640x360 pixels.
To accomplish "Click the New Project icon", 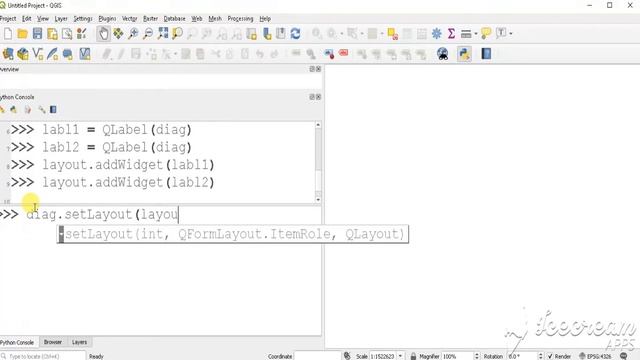I will (8, 33).
